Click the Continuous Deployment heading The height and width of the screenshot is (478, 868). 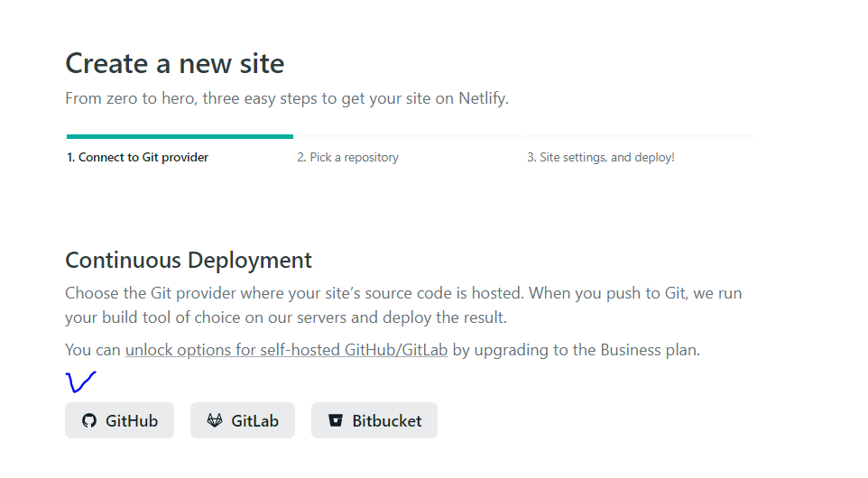click(189, 260)
